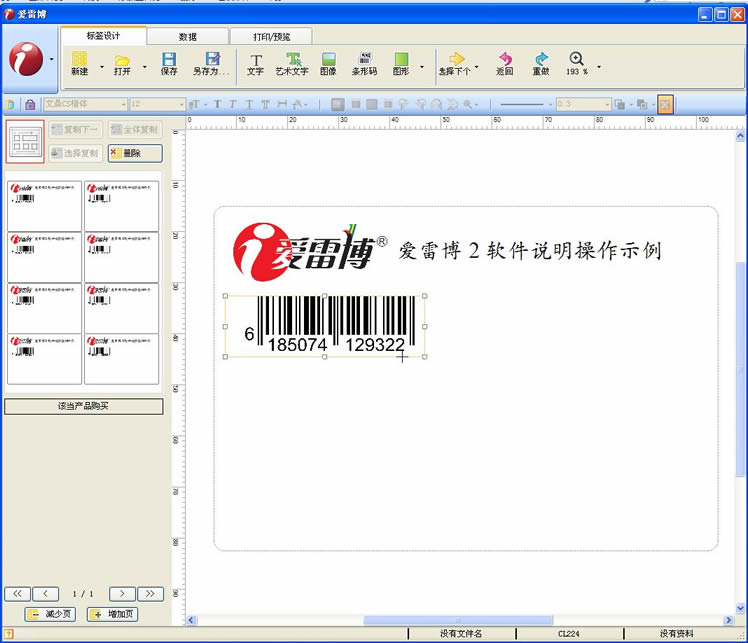Select the 爱雷博 logo image on label
This screenshot has height=643, width=748.
tap(310, 252)
